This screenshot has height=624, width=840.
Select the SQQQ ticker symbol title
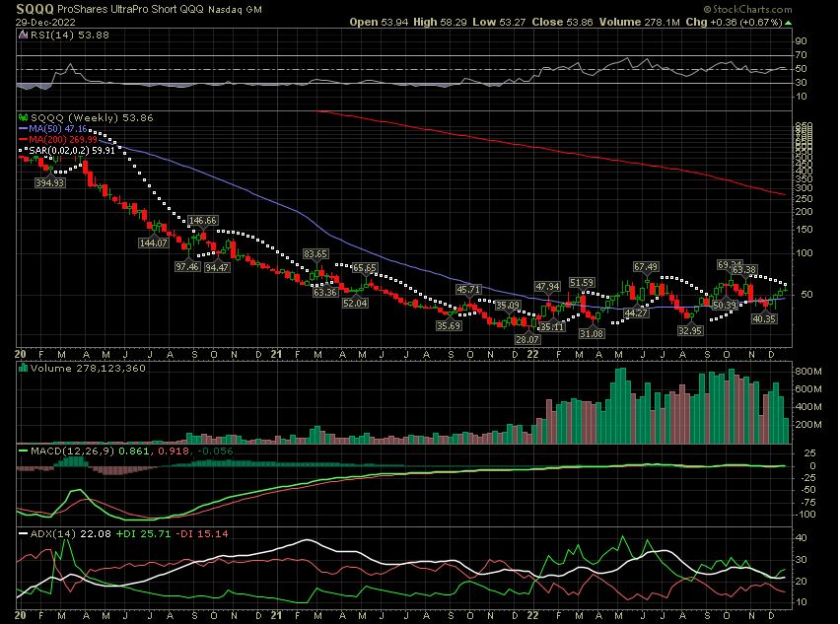click(x=35, y=9)
